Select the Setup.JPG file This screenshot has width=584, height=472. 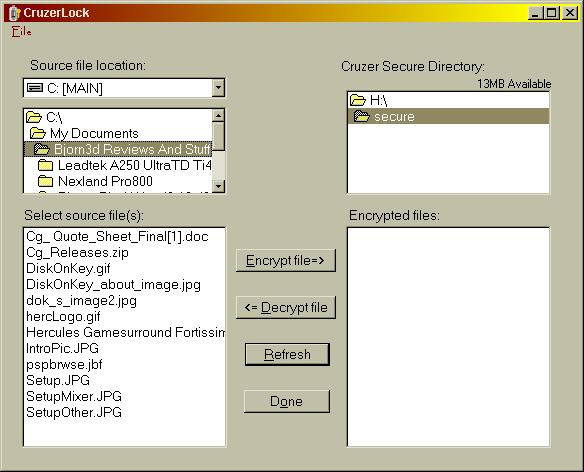tap(58, 380)
